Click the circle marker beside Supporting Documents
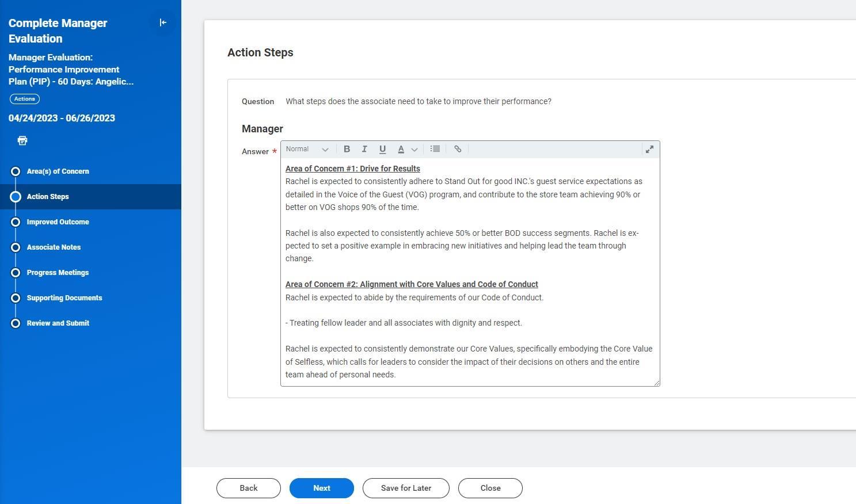The image size is (856, 504). [16, 298]
